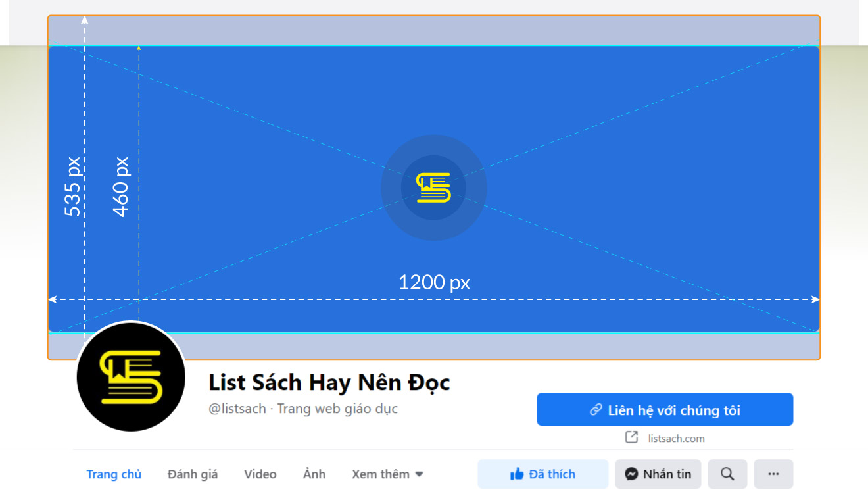Select the Ảnh tab

point(314,474)
